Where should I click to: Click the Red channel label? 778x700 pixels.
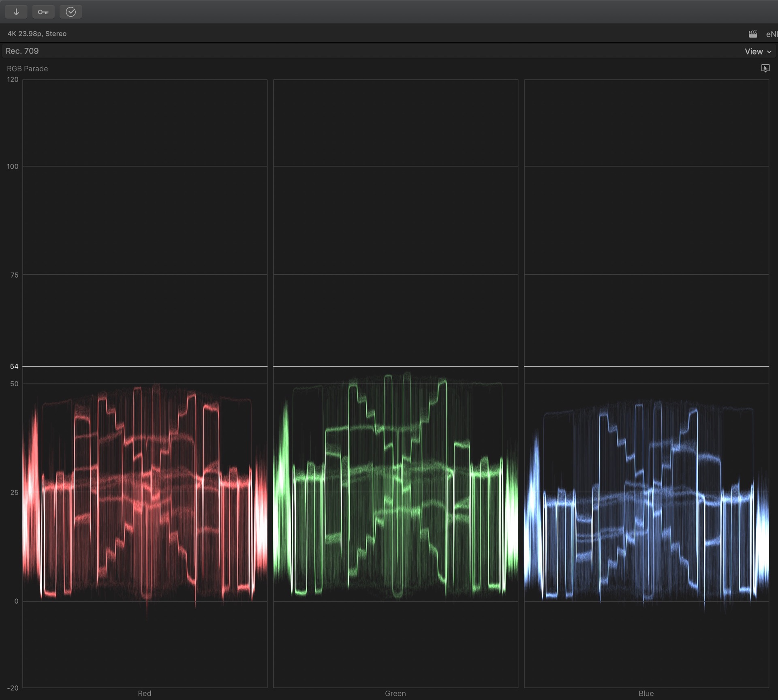click(144, 693)
